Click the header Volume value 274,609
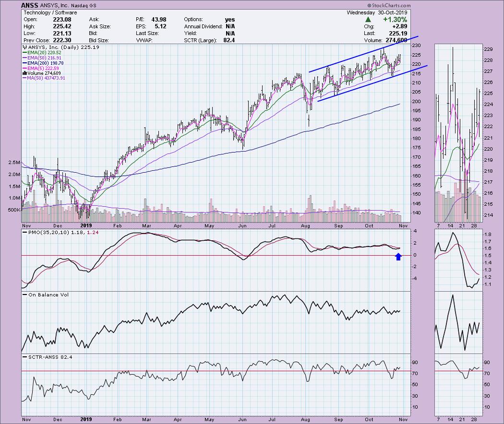Image resolution: width=504 pixels, height=424 pixels. point(396,40)
